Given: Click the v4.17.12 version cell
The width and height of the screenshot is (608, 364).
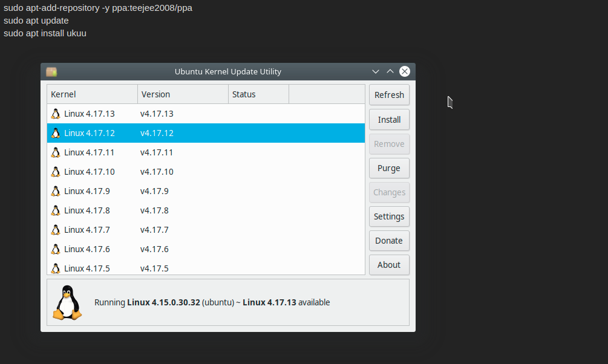Looking at the screenshot, I should pyautogui.click(x=157, y=133).
